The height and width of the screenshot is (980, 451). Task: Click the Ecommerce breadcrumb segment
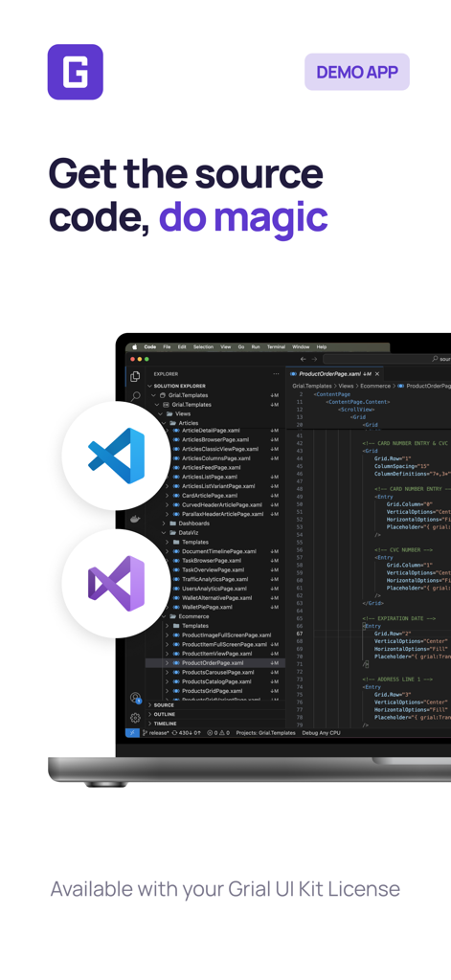tap(375, 387)
